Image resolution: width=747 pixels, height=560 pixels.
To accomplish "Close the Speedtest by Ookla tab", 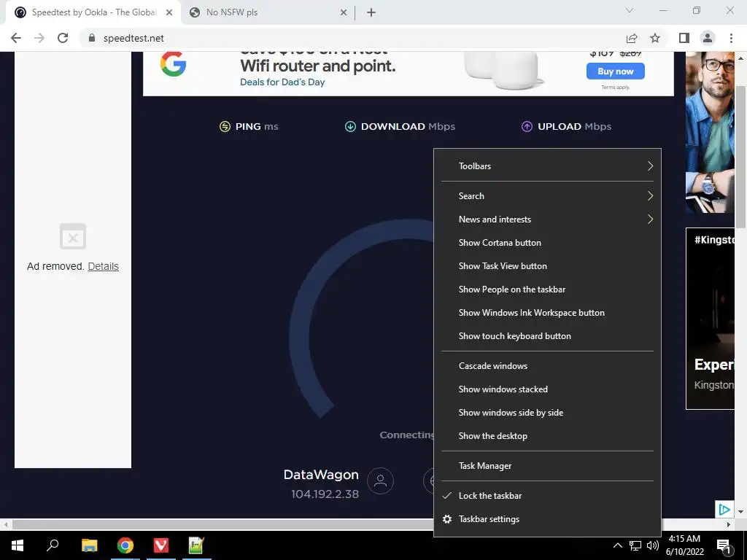I will pos(169,12).
